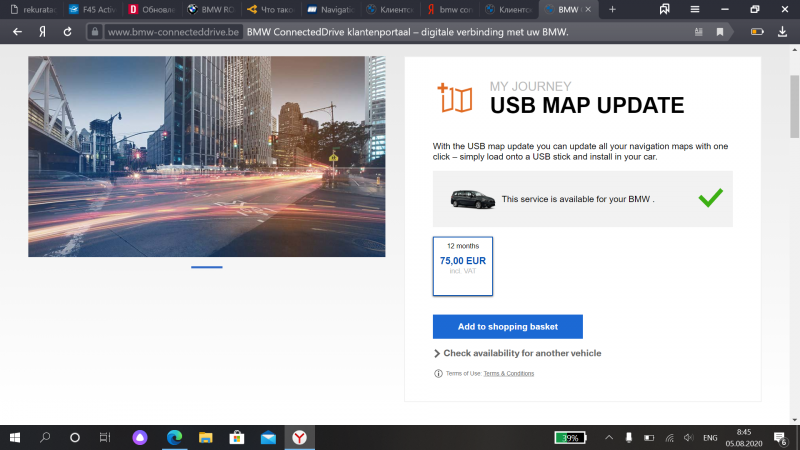Reload the current page

click(67, 32)
